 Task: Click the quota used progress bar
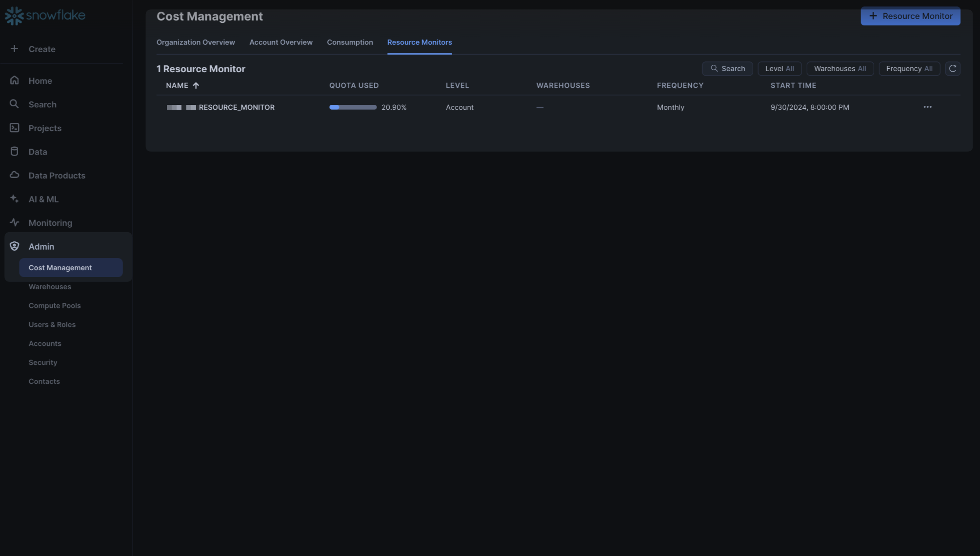(x=353, y=107)
